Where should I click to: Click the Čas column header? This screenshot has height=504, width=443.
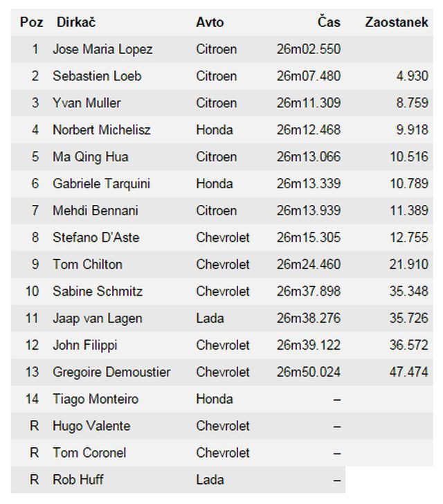(x=329, y=22)
